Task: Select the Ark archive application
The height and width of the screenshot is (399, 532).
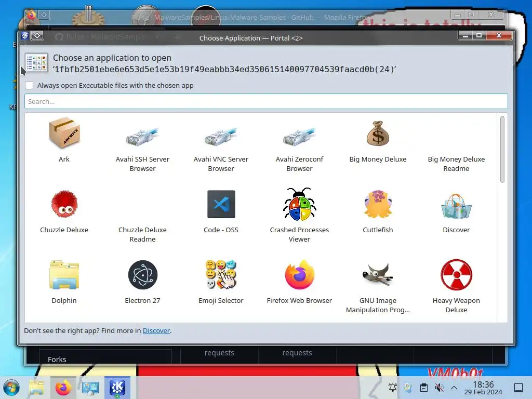Action: (x=64, y=140)
